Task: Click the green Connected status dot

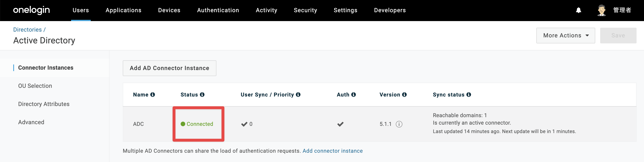Action: 183,124
